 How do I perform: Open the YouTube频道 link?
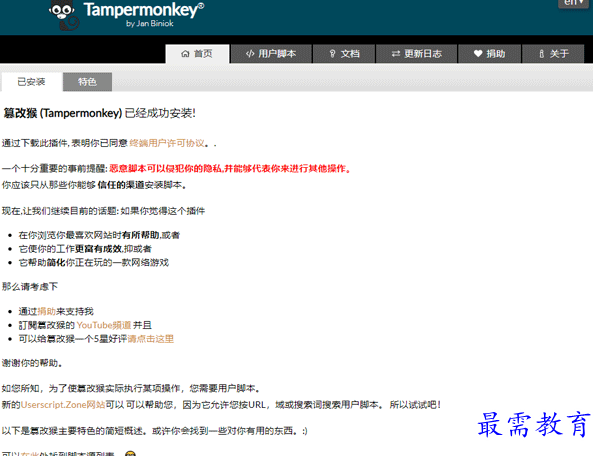click(104, 325)
